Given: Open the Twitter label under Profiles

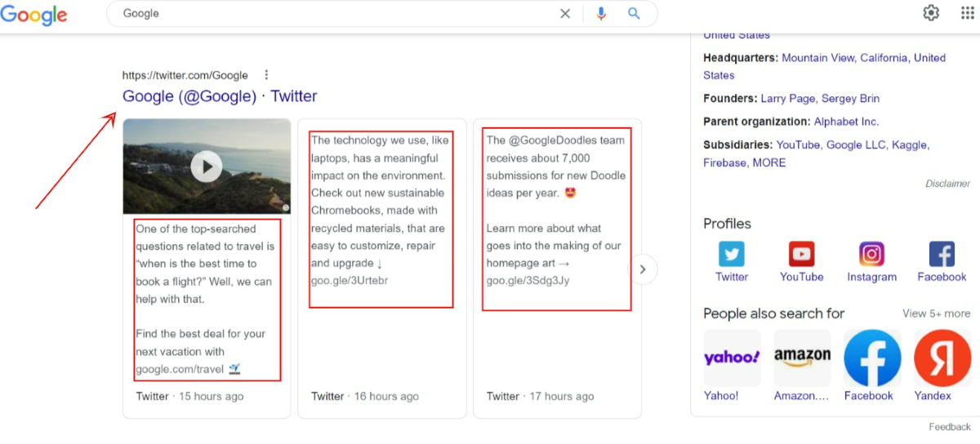Looking at the screenshot, I should click(x=732, y=277).
